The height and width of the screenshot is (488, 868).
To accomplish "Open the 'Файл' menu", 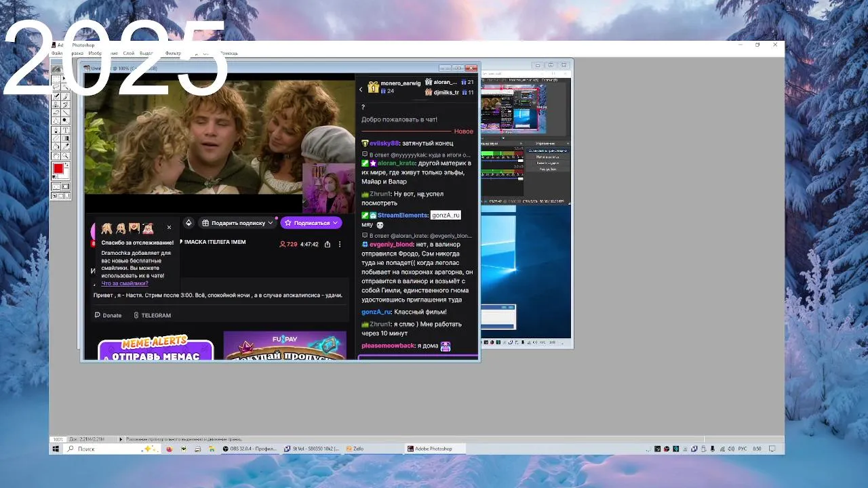I will tap(57, 54).
